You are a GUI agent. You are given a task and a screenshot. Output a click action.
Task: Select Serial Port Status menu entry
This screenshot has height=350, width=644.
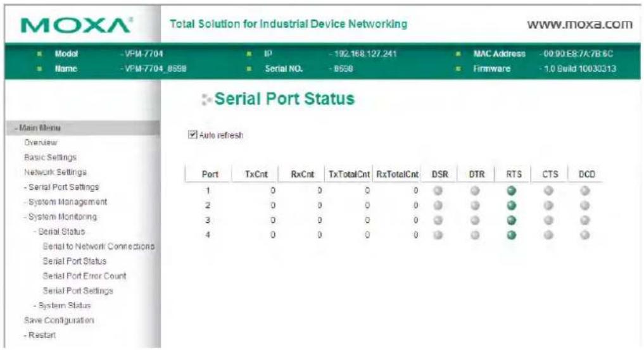[74, 261]
